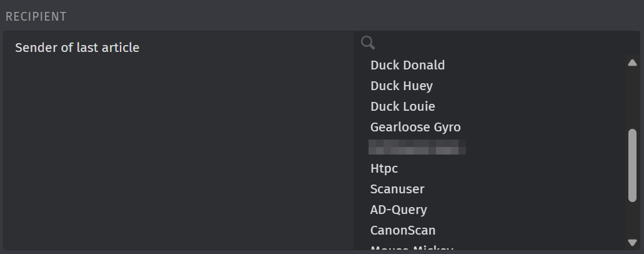
Task: Pick AD-Query from the list
Action: [399, 210]
